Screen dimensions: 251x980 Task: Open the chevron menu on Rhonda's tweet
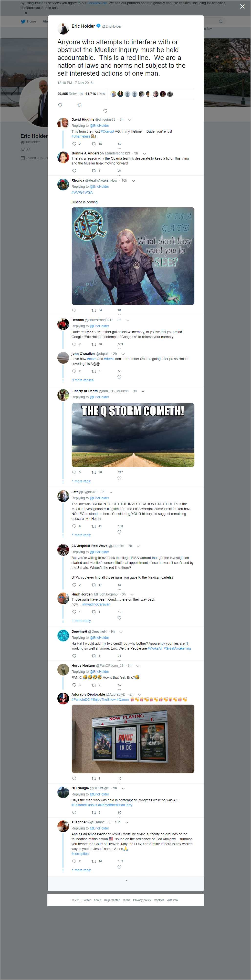click(x=133, y=181)
